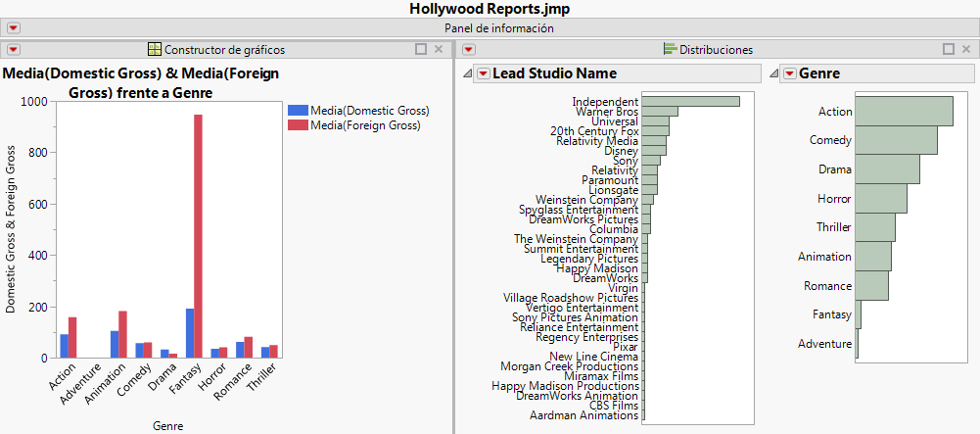Maximize the Distribuciones panel
This screenshot has height=434, width=980.
click(948, 49)
